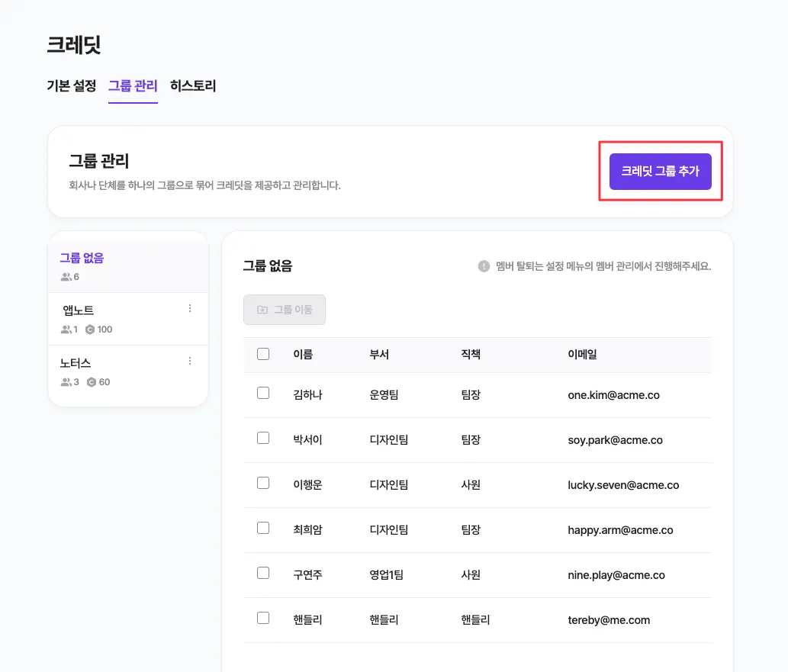The height and width of the screenshot is (672, 788).
Task: Select the 그룹 관리 tab
Action: click(x=133, y=86)
